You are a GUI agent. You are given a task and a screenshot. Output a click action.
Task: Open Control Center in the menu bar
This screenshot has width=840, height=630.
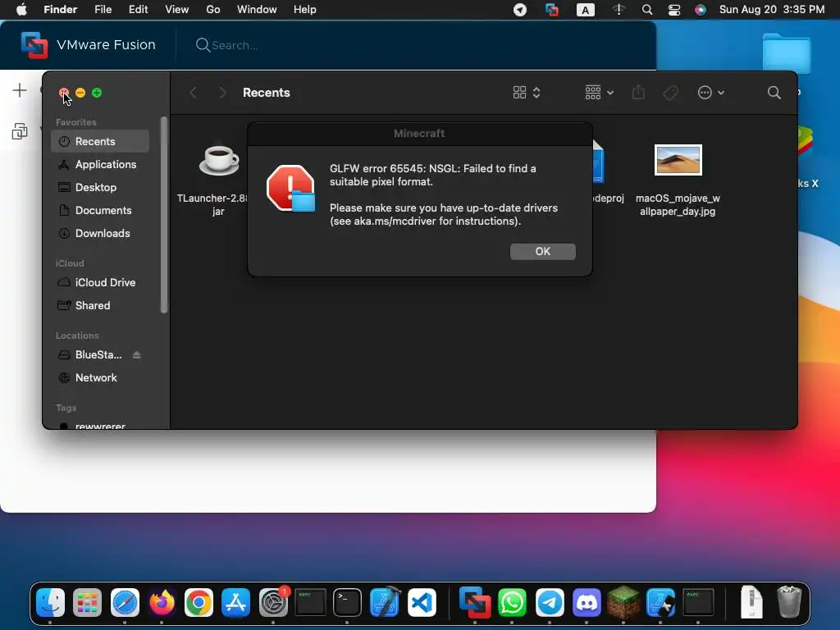674,10
